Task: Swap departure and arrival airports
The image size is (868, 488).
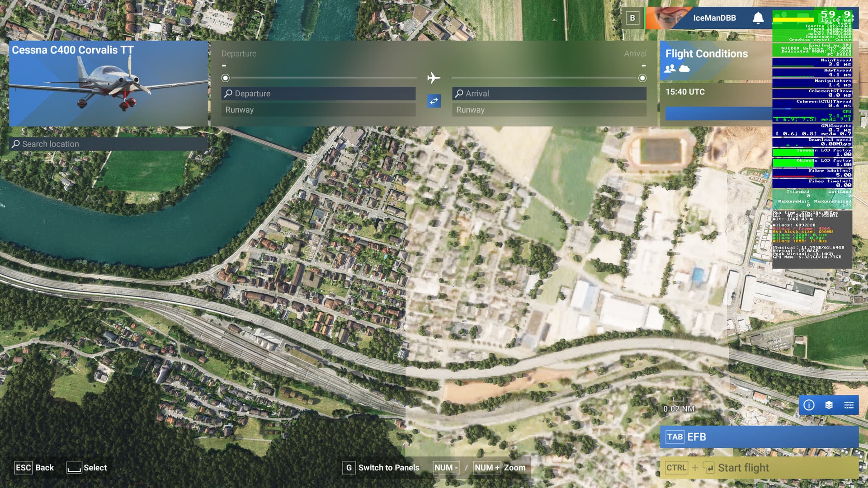Action: [x=434, y=101]
